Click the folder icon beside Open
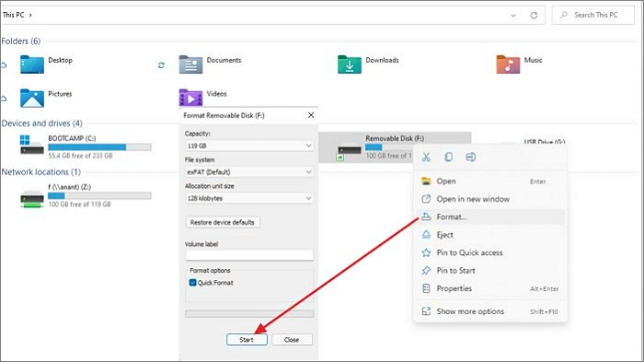Image resolution: width=644 pixels, height=362 pixels. pyautogui.click(x=426, y=181)
